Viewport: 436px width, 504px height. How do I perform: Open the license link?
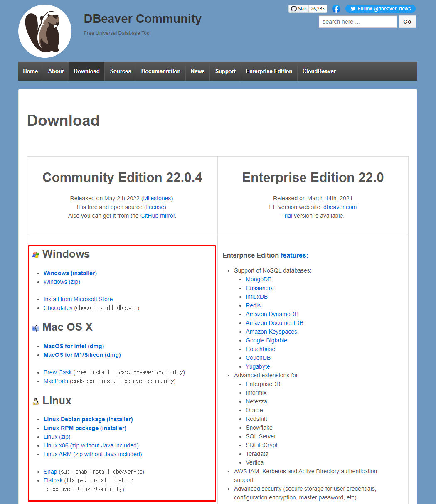coord(155,207)
